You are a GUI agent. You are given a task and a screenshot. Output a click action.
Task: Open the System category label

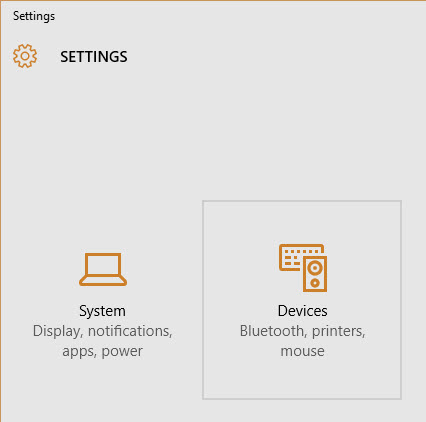pyautogui.click(x=102, y=311)
